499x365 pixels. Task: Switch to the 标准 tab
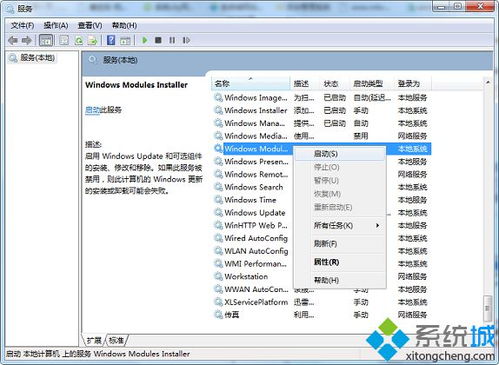[x=116, y=340]
